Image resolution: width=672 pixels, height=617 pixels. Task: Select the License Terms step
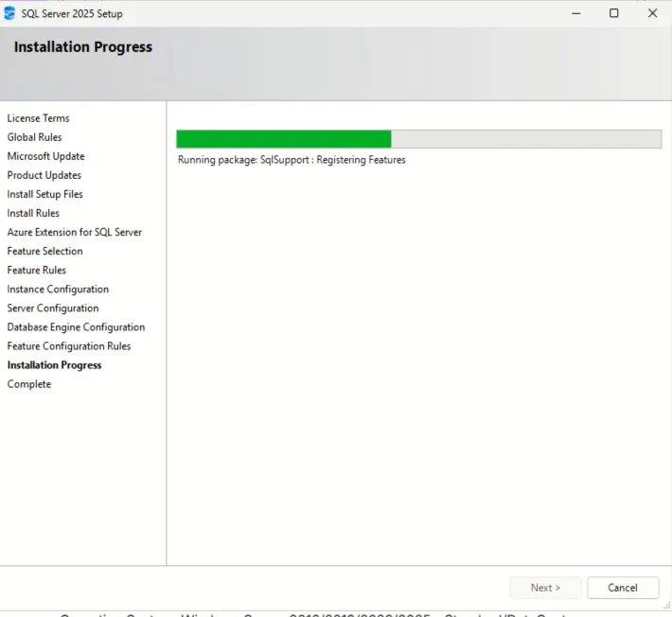pyautogui.click(x=38, y=118)
